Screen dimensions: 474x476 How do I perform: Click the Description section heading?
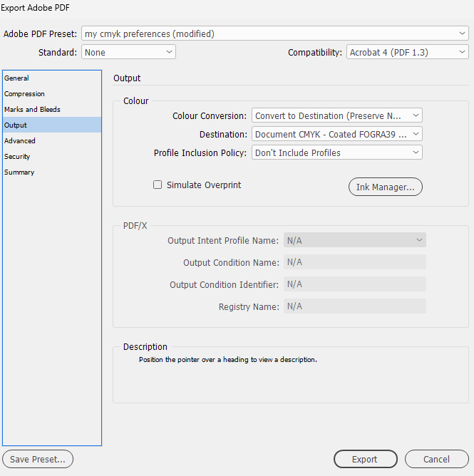[145, 347]
